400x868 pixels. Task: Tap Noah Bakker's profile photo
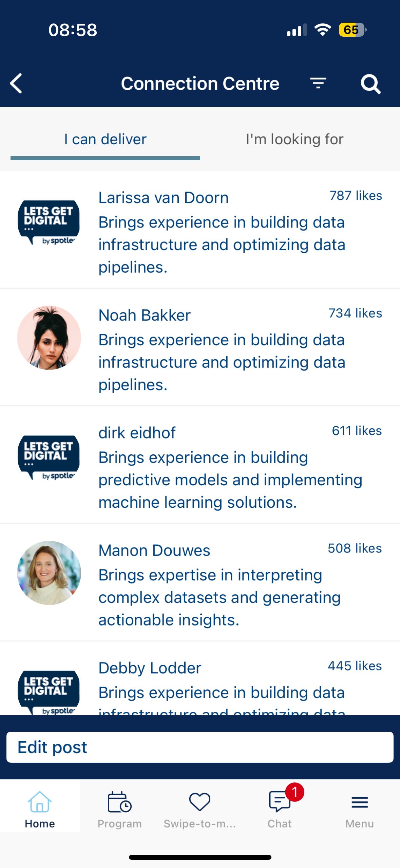(49, 338)
